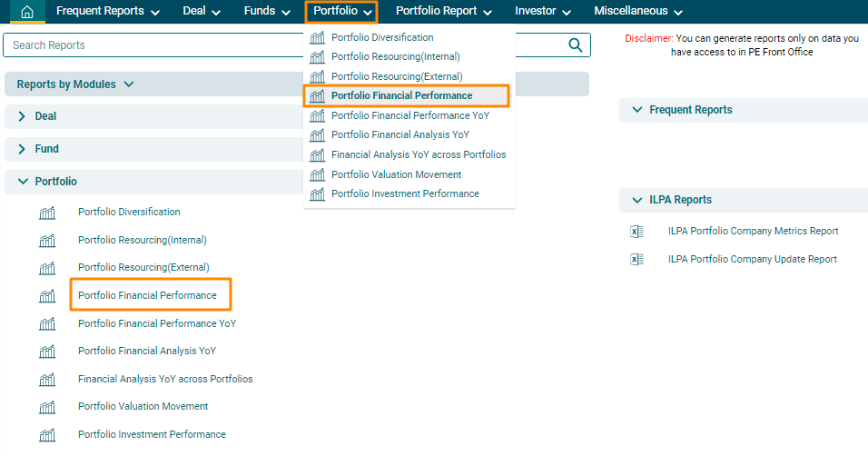
Task: Click in the Search Reports input field
Action: pyautogui.click(x=281, y=45)
